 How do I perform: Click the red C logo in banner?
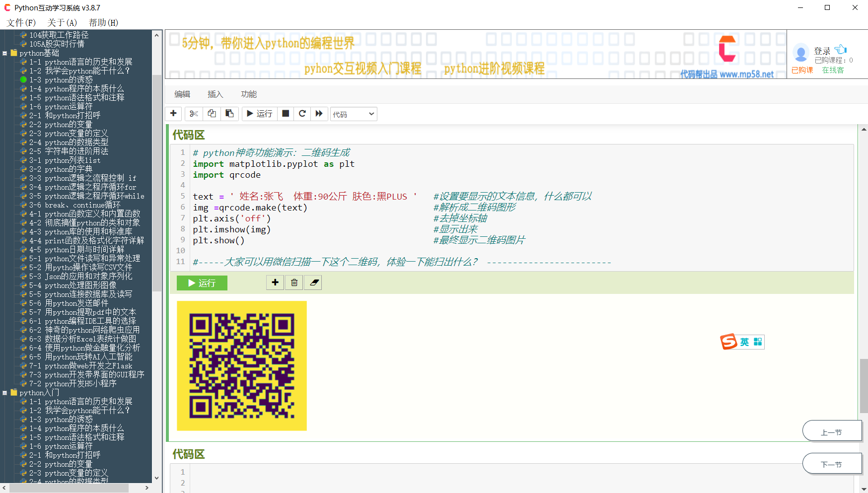tap(727, 49)
